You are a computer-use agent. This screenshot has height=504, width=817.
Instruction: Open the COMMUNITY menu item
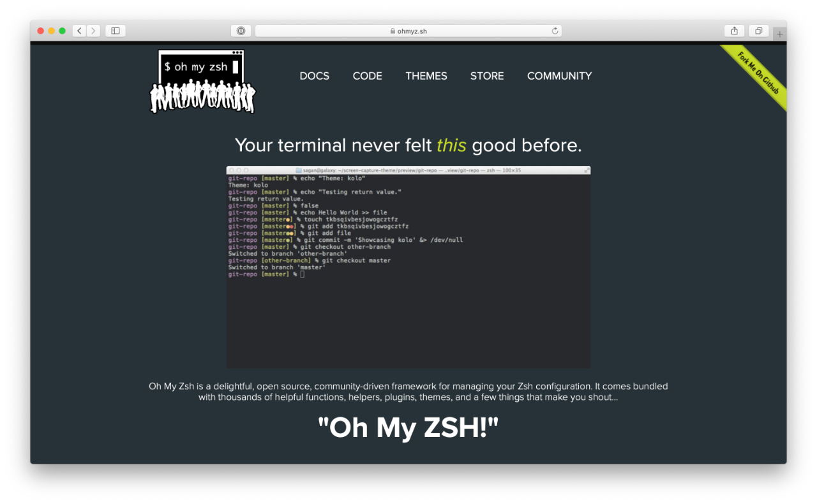click(560, 76)
